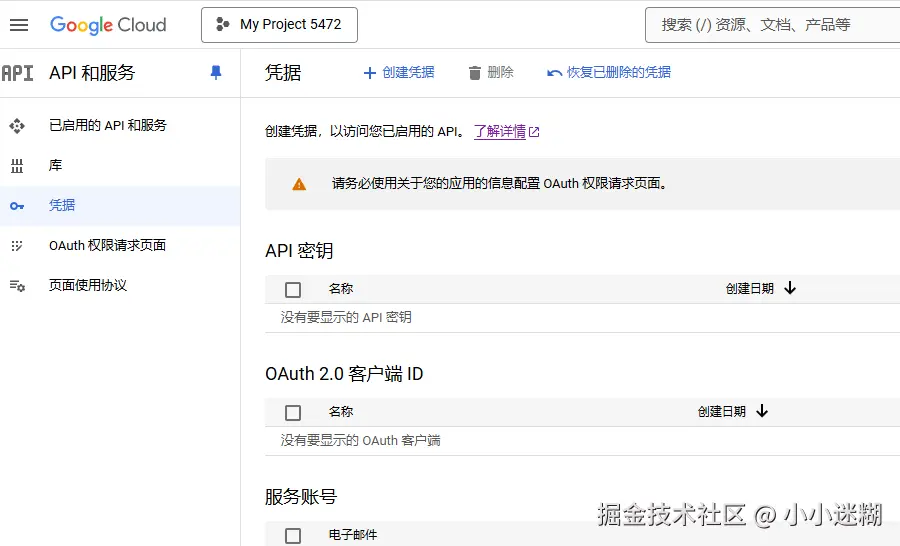Open API 和服务 sidebar header
The image size is (900, 546).
[x=92, y=73]
